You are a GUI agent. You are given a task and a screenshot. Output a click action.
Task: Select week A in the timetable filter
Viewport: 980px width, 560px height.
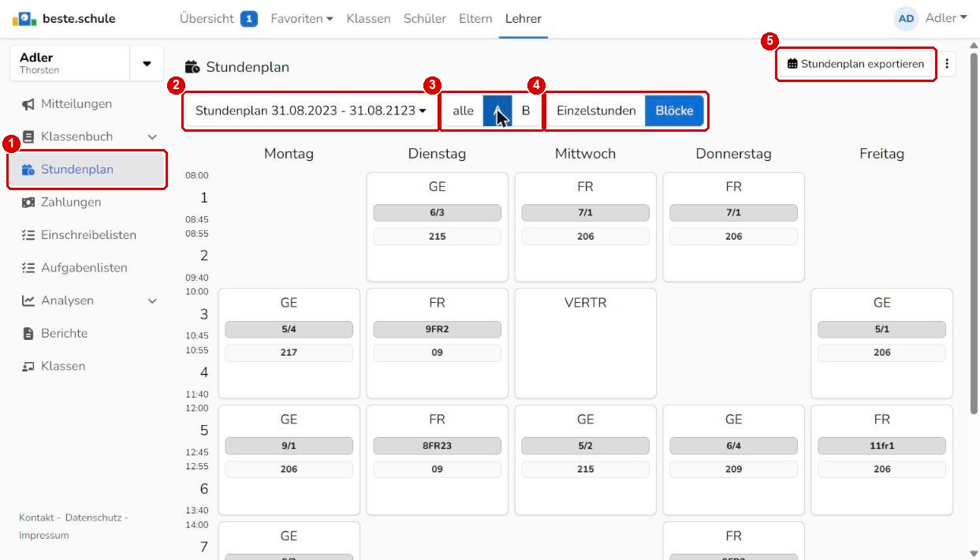[497, 111]
